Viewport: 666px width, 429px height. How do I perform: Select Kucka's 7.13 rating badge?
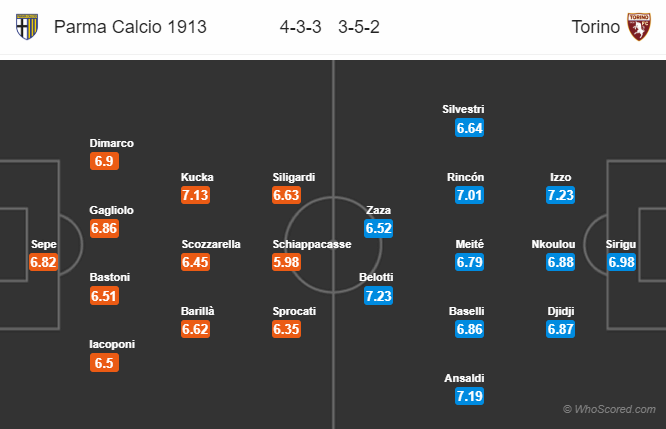click(195, 195)
